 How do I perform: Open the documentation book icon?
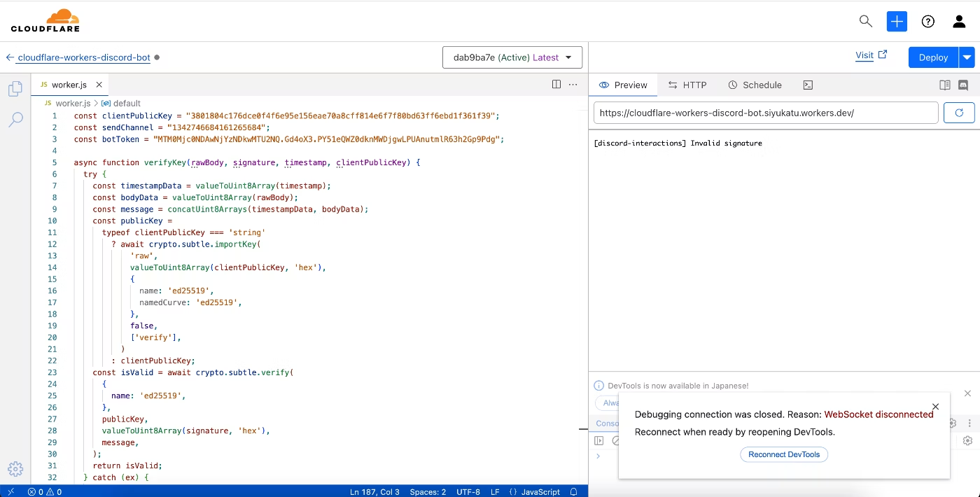coord(945,84)
